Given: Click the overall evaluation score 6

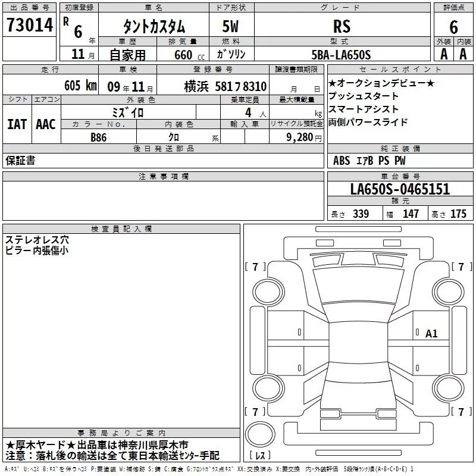Looking at the screenshot, I should 453,27.
